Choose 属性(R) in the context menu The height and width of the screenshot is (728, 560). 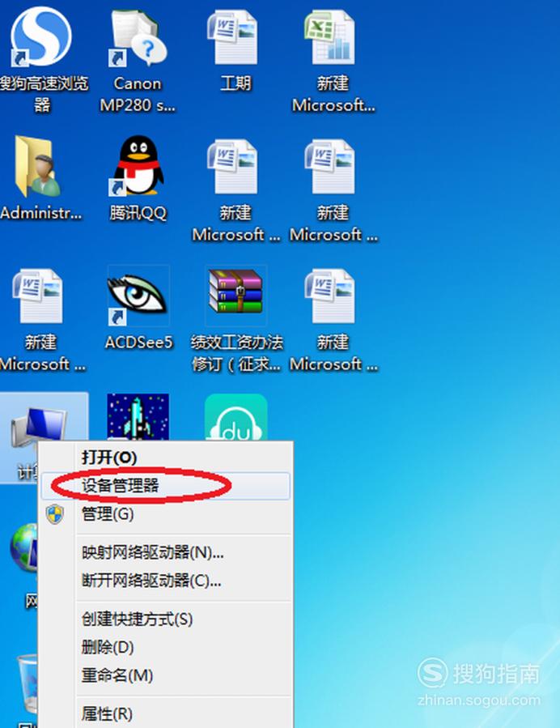[165, 713]
